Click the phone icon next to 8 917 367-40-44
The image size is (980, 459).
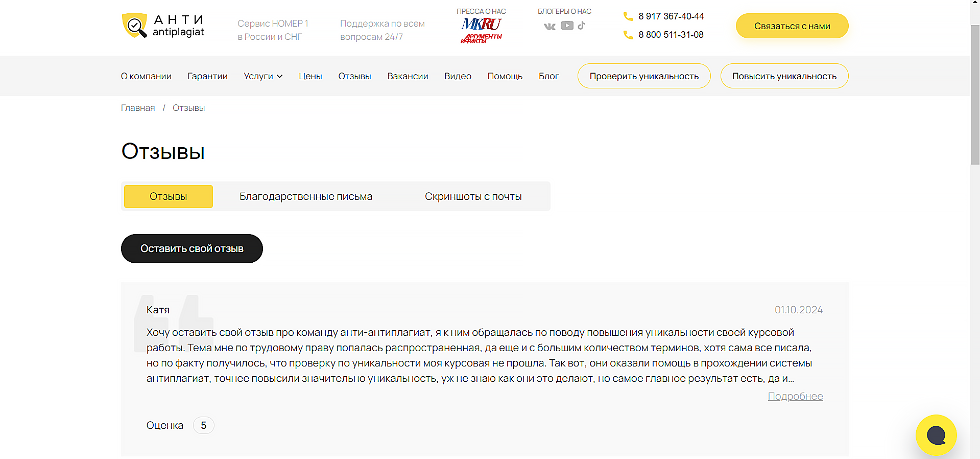click(x=628, y=16)
